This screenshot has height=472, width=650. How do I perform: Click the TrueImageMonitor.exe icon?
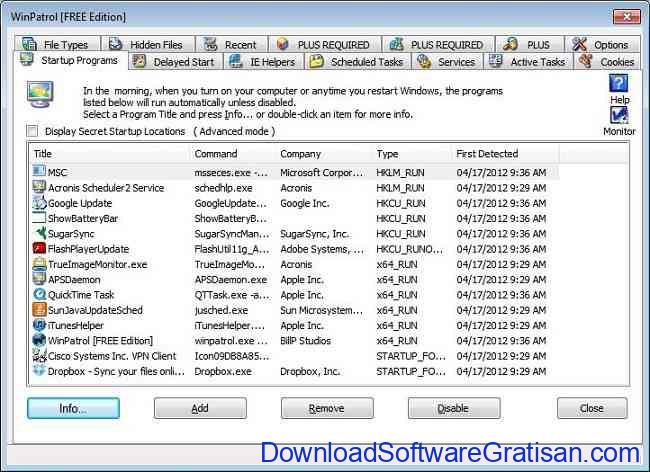click(39, 264)
